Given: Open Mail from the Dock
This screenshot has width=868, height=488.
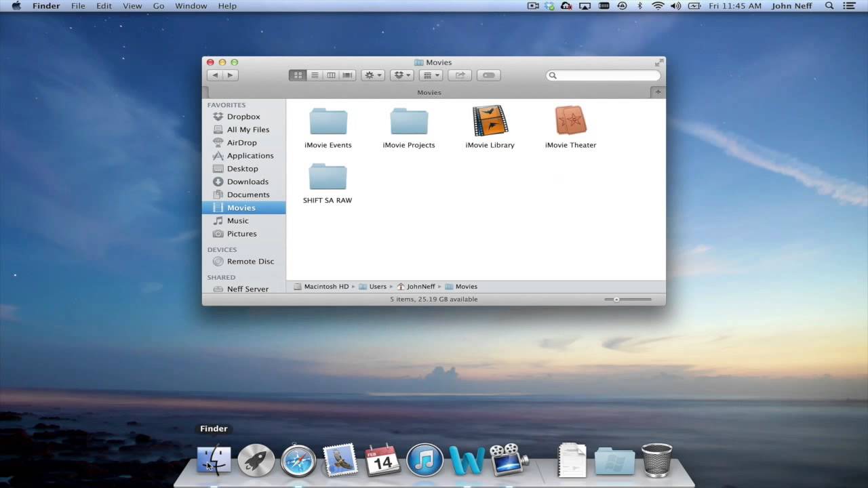Looking at the screenshot, I should pos(340,460).
